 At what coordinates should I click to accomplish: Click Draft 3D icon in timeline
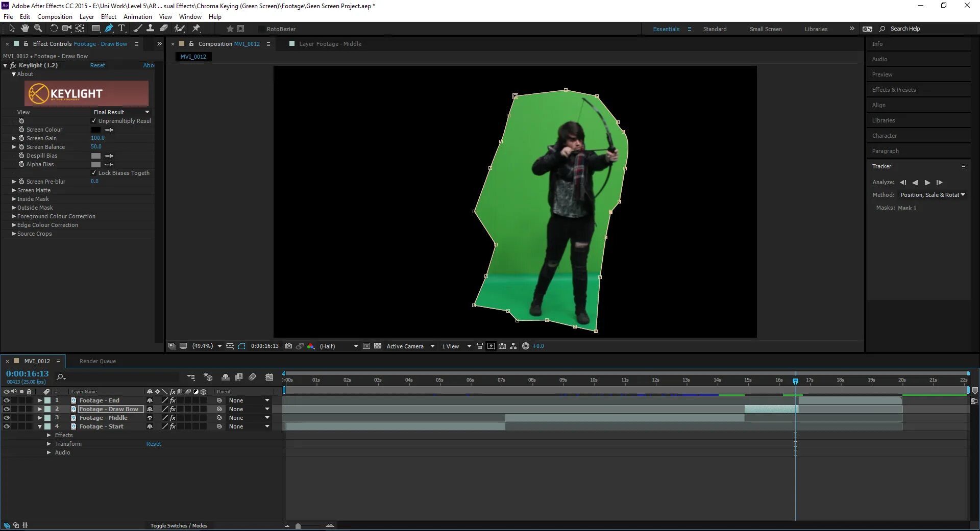pyautogui.click(x=208, y=377)
